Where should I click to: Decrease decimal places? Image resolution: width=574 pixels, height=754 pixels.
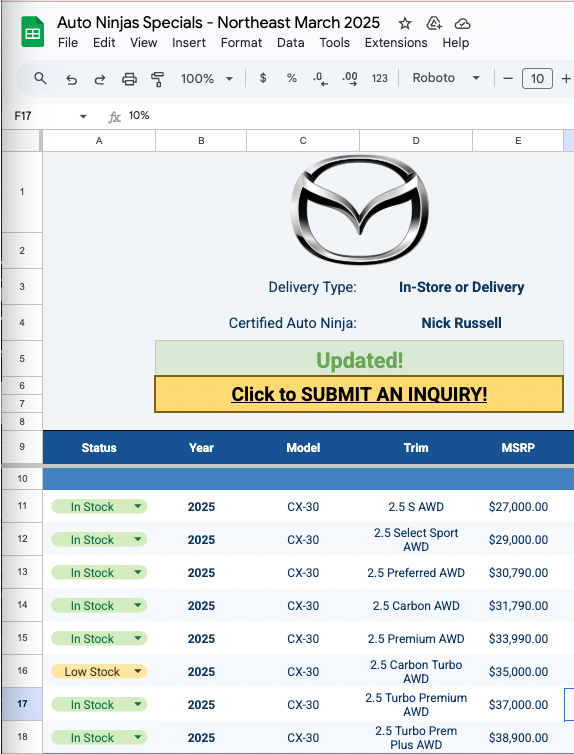click(x=320, y=78)
